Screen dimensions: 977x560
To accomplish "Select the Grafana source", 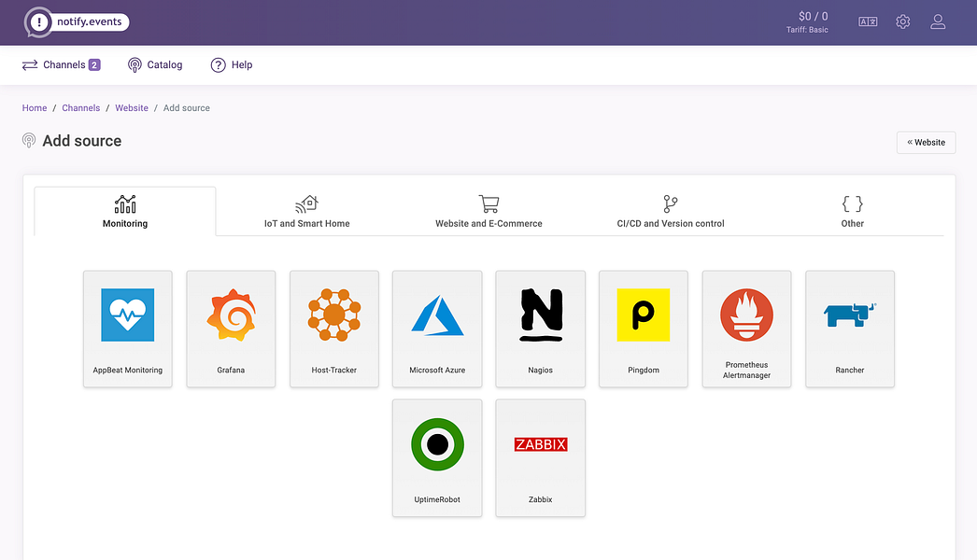I will 231,329.
